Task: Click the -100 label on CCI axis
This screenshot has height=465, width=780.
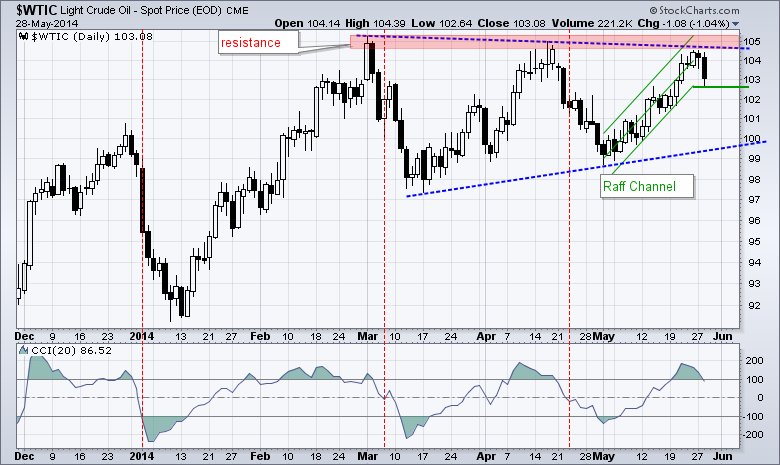Action: (752, 416)
